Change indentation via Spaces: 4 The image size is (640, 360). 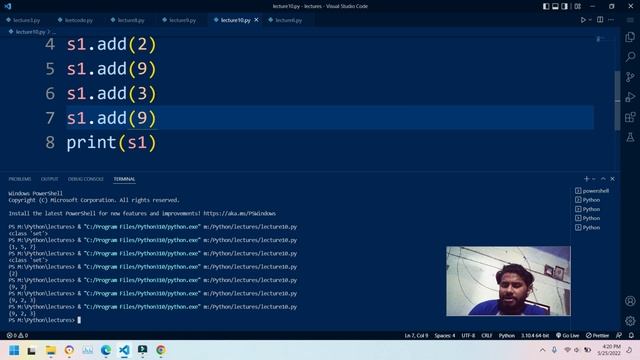444,335
